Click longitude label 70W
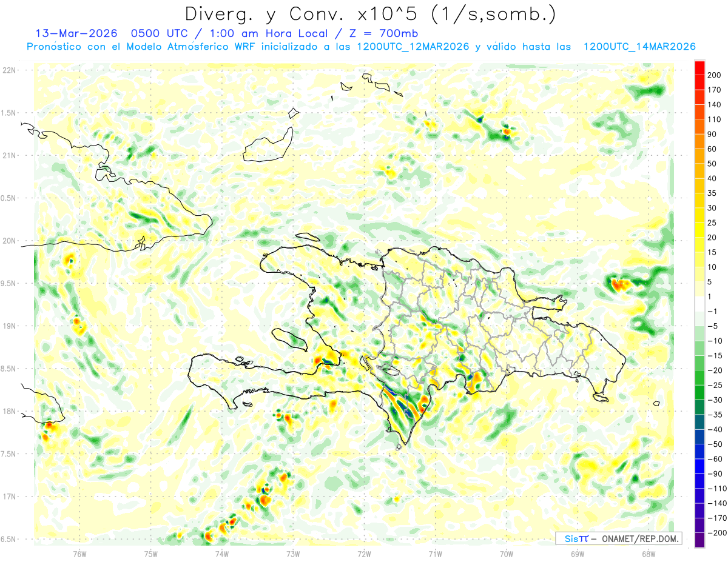This screenshot has height=562, width=728. (x=507, y=554)
